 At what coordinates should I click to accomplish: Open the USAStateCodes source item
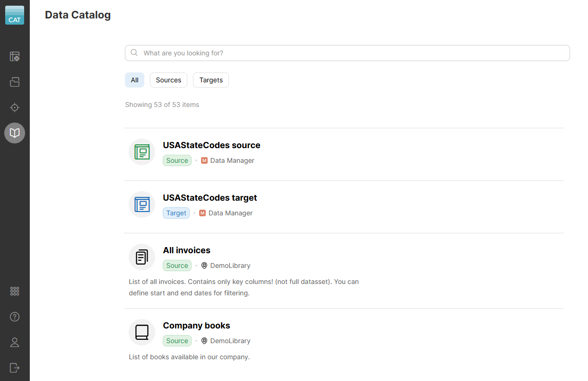pyautogui.click(x=211, y=145)
